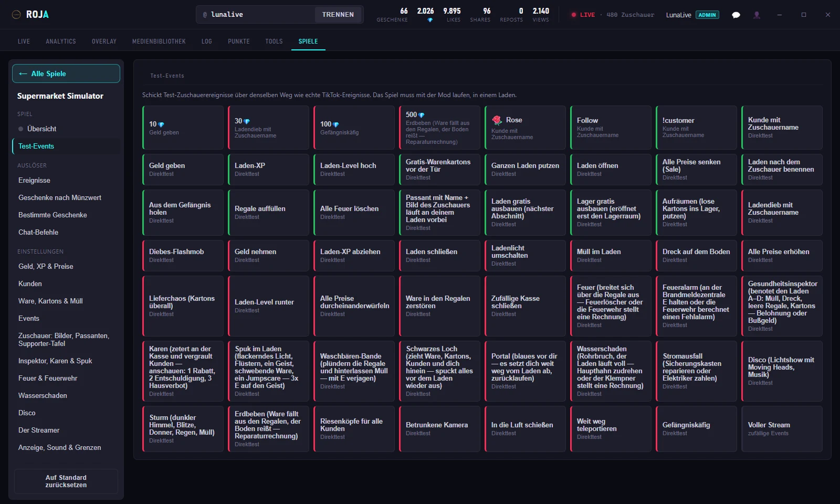Trigger the !customer chat command event
The image size is (840, 504).
tap(696, 128)
